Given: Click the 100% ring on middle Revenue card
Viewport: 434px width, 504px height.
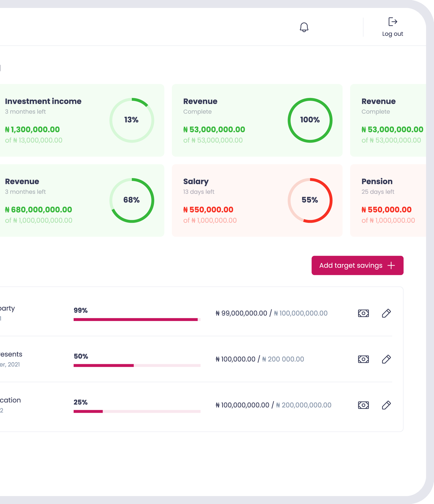Looking at the screenshot, I should [310, 120].
